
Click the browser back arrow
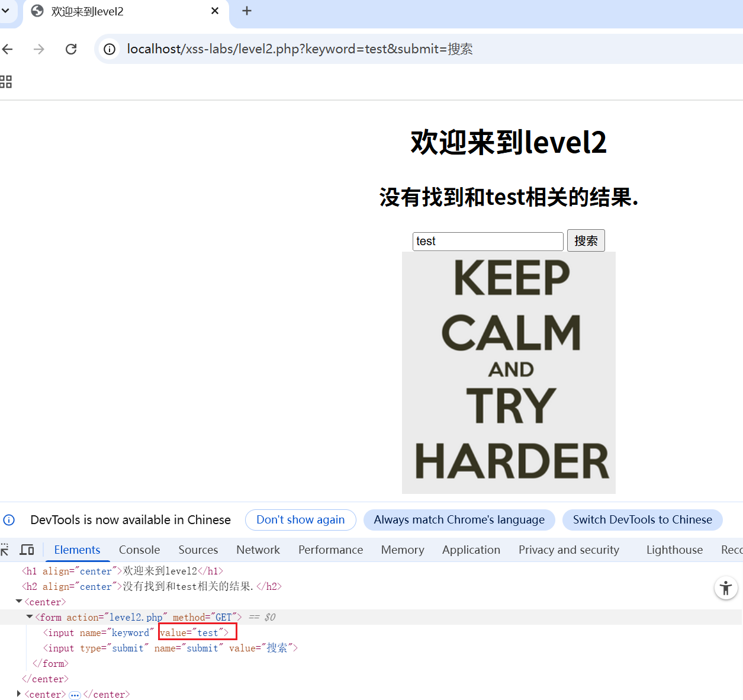(x=7, y=49)
